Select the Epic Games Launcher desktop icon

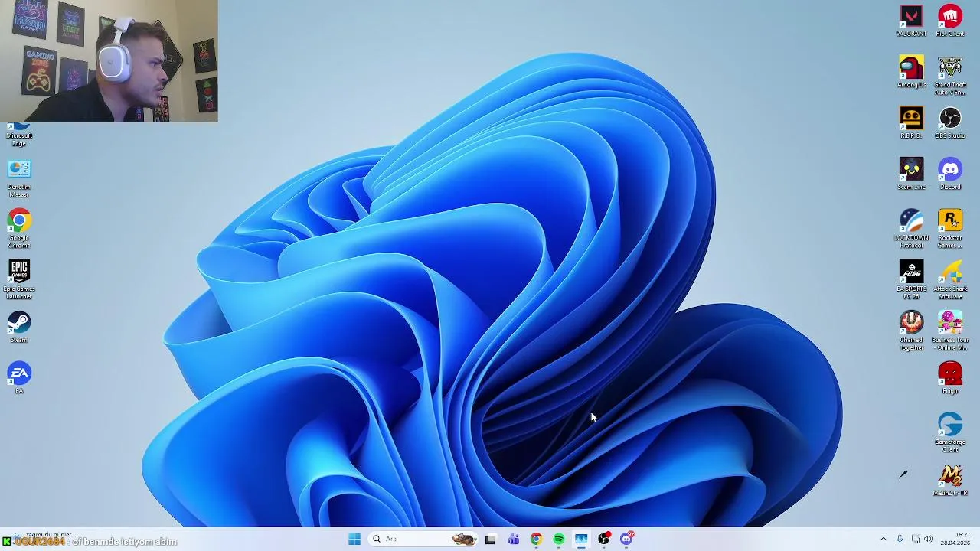point(19,280)
